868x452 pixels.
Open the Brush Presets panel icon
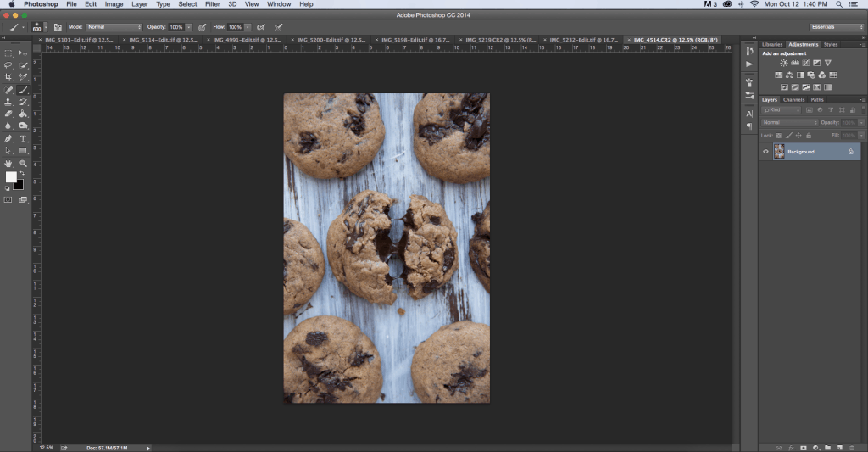click(x=749, y=96)
